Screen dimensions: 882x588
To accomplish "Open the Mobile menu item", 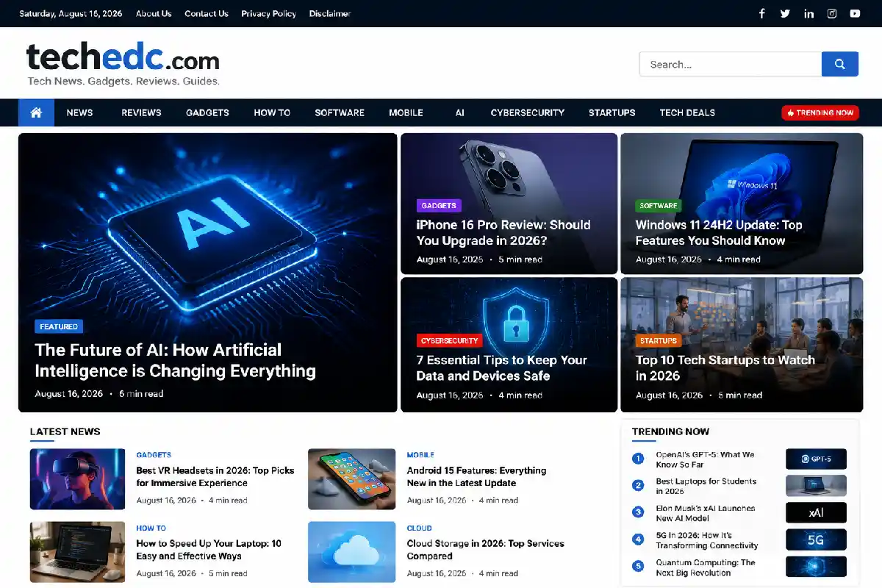I will point(406,112).
